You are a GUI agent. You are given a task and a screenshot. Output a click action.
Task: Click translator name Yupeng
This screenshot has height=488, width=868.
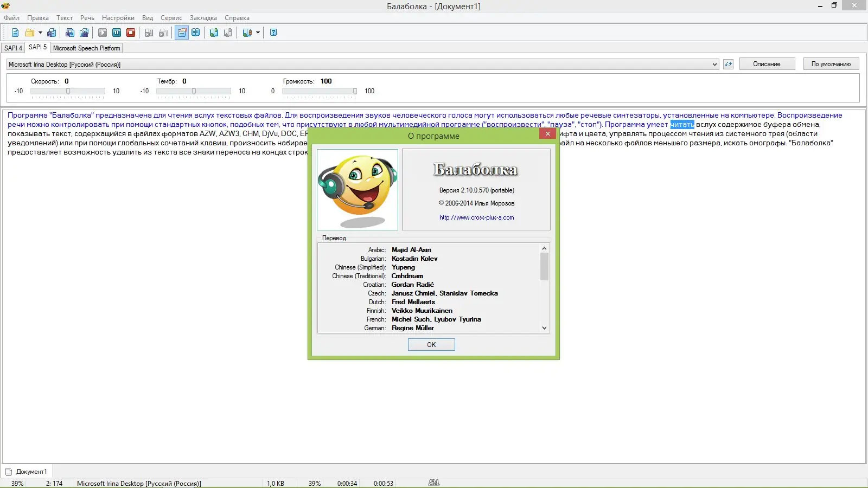[403, 267]
